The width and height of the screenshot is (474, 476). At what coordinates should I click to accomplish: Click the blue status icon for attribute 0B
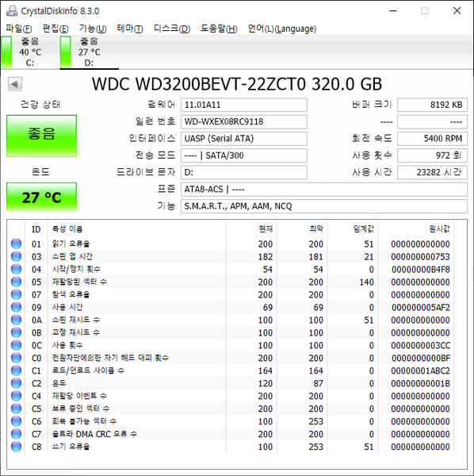coord(16,332)
